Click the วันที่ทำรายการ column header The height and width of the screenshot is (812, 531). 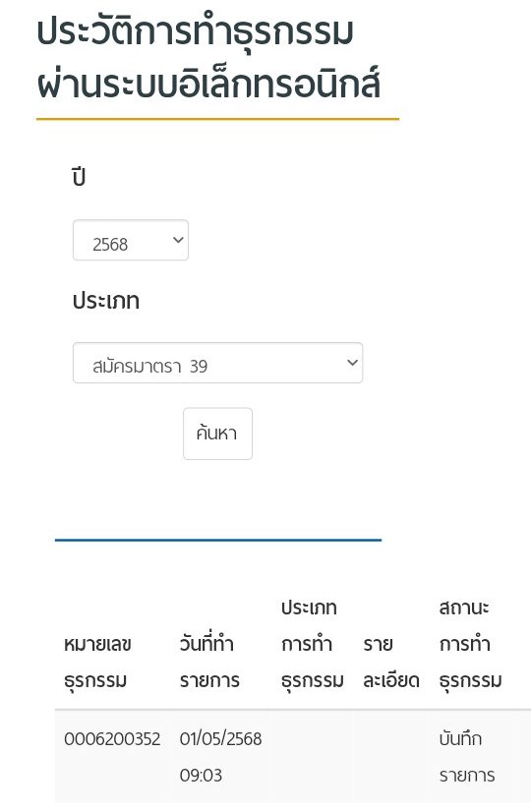[209, 662]
